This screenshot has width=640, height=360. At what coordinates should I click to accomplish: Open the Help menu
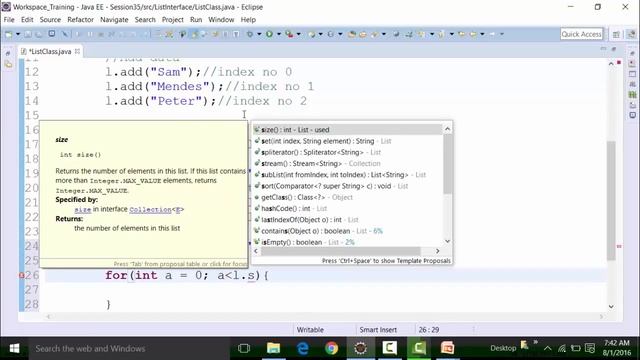248,20
